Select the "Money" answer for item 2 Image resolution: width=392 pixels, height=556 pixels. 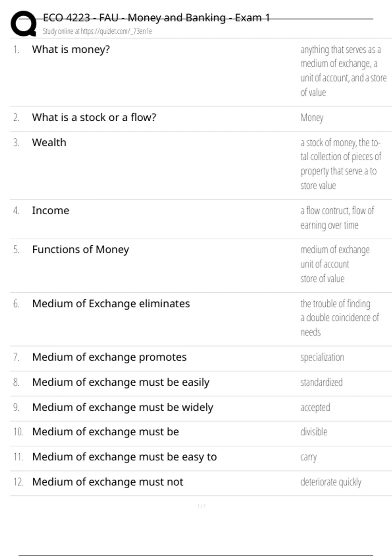point(312,118)
